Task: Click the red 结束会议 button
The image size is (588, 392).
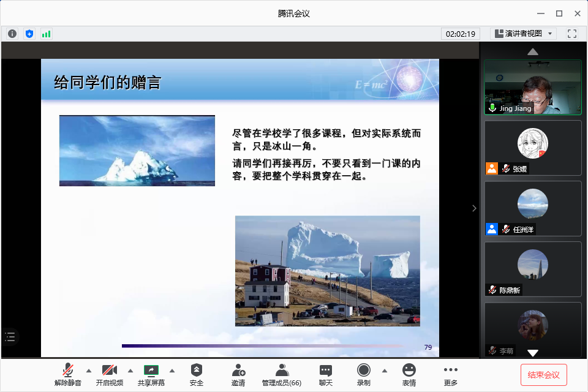Action: pyautogui.click(x=543, y=374)
